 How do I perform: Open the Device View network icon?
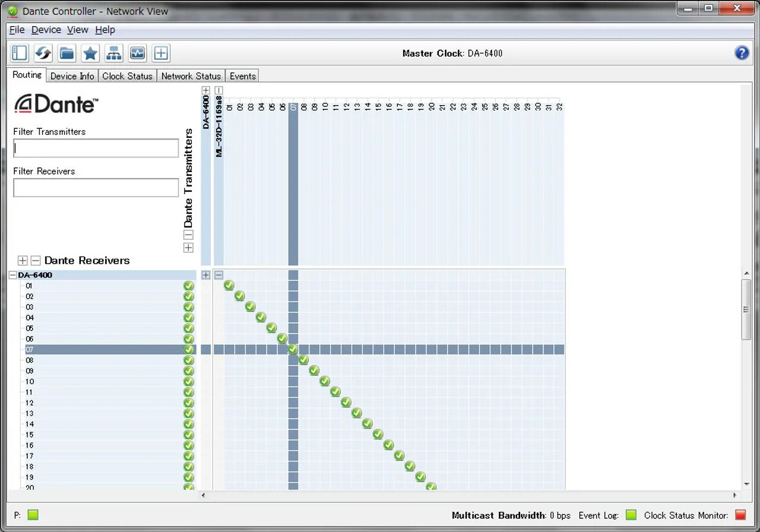[x=114, y=53]
